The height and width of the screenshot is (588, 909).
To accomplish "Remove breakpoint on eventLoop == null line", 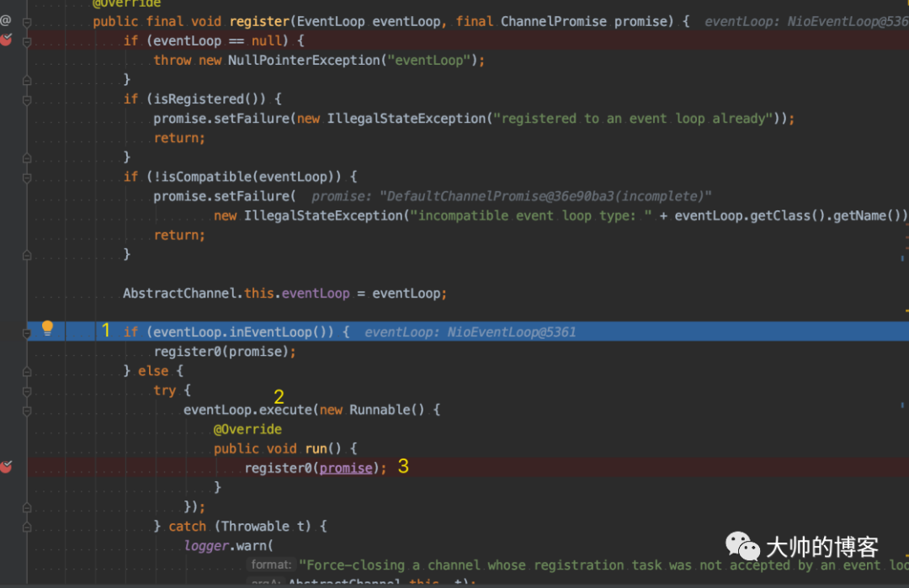I will point(6,40).
